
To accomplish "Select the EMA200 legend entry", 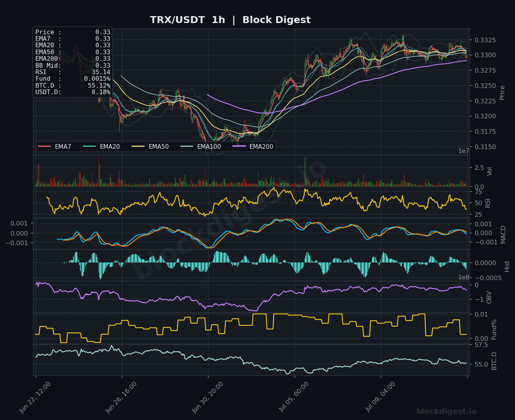I will click(253, 146).
